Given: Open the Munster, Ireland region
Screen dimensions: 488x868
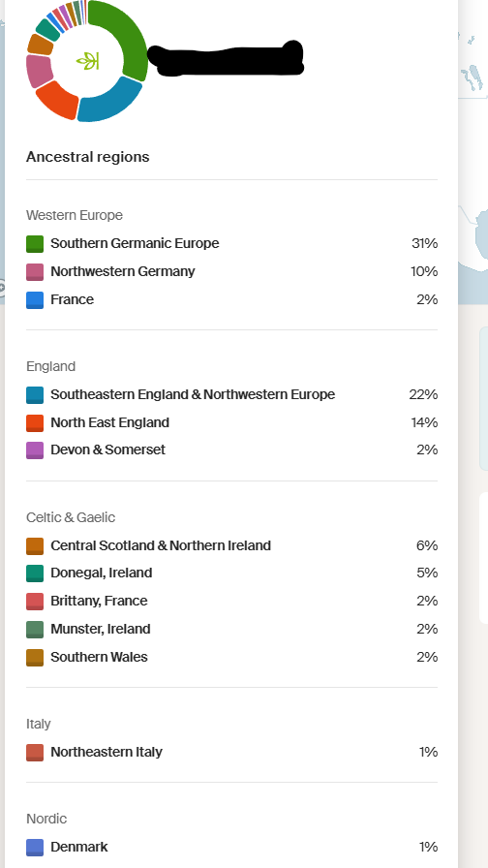Looking at the screenshot, I should point(231,630).
